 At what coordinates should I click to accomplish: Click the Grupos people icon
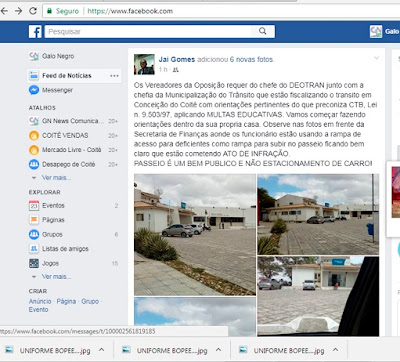click(34, 235)
